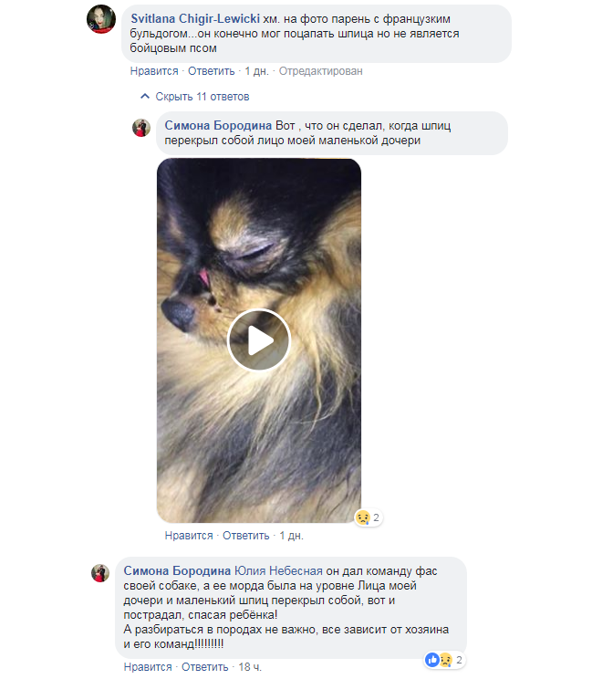
Task: View like reaction on the bottom comment
Action: (x=431, y=660)
